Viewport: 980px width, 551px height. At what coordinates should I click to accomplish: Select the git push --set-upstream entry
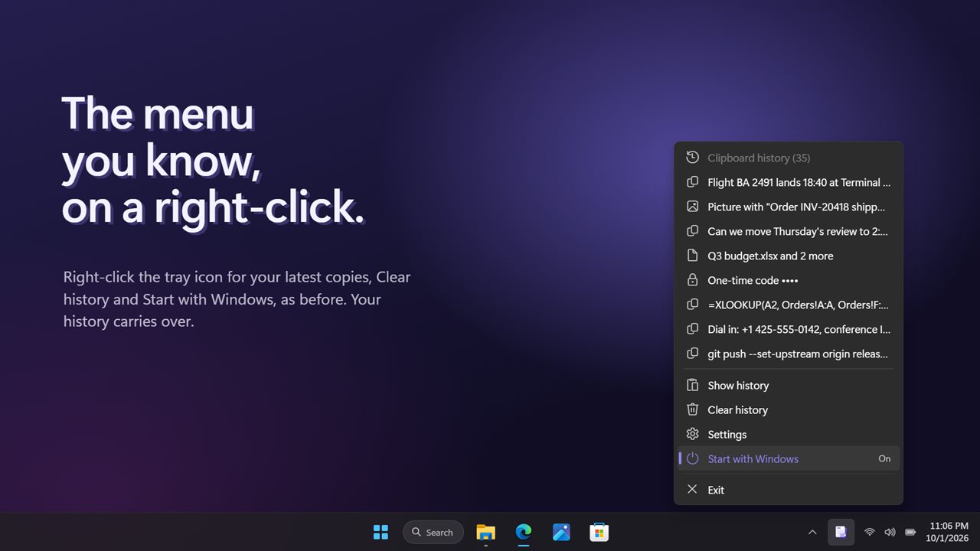pyautogui.click(x=789, y=354)
